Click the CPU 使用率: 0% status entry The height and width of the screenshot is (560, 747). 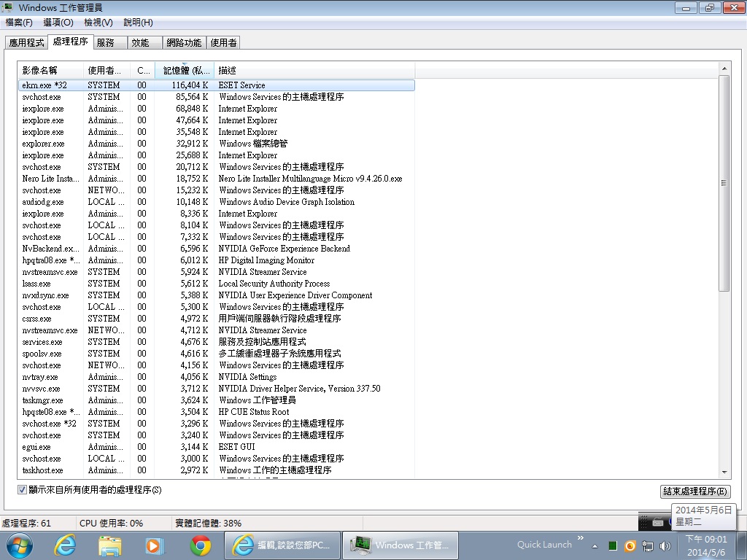tap(111, 523)
